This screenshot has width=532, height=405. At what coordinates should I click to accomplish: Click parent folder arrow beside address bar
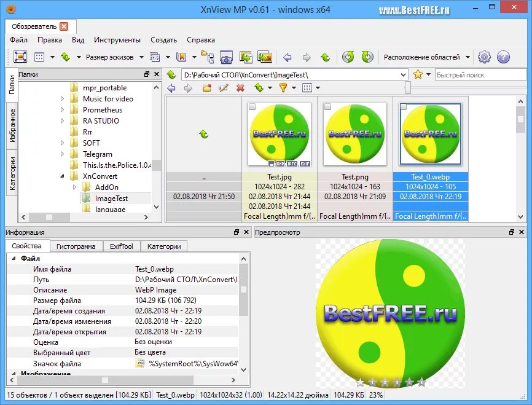[171, 74]
